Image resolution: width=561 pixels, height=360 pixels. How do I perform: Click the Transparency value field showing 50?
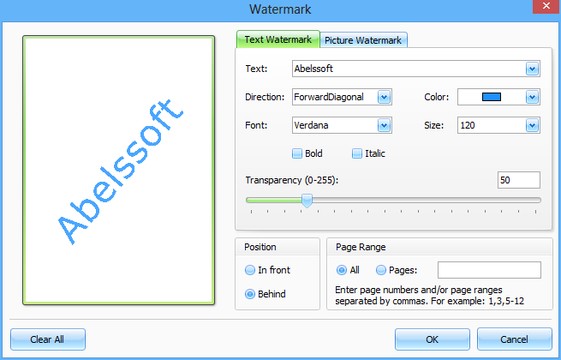point(519,180)
